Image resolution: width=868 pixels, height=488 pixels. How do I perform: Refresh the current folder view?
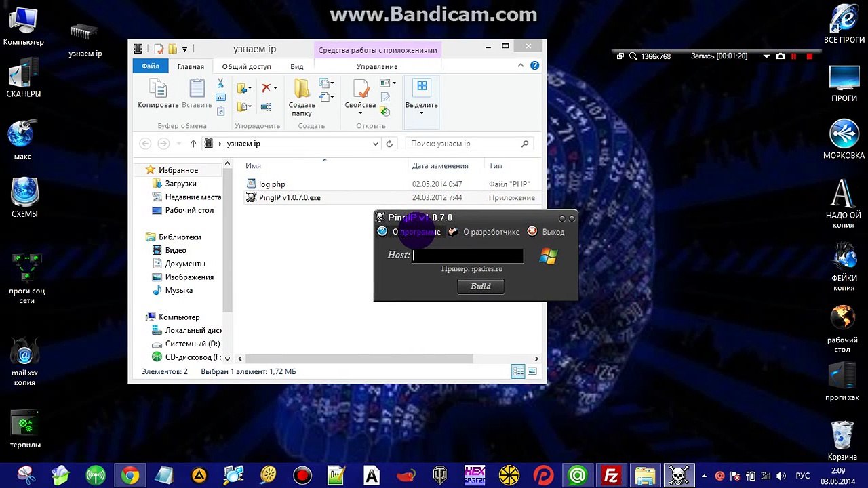click(389, 144)
